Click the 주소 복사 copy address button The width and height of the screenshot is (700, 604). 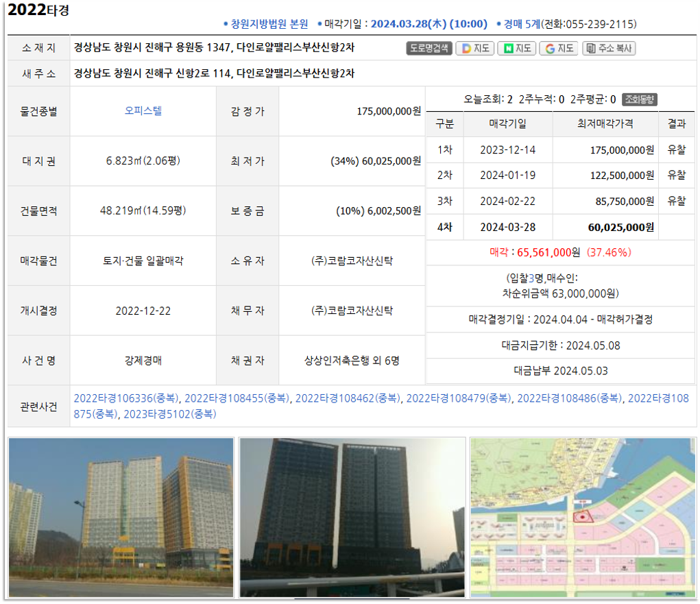[x=609, y=49]
